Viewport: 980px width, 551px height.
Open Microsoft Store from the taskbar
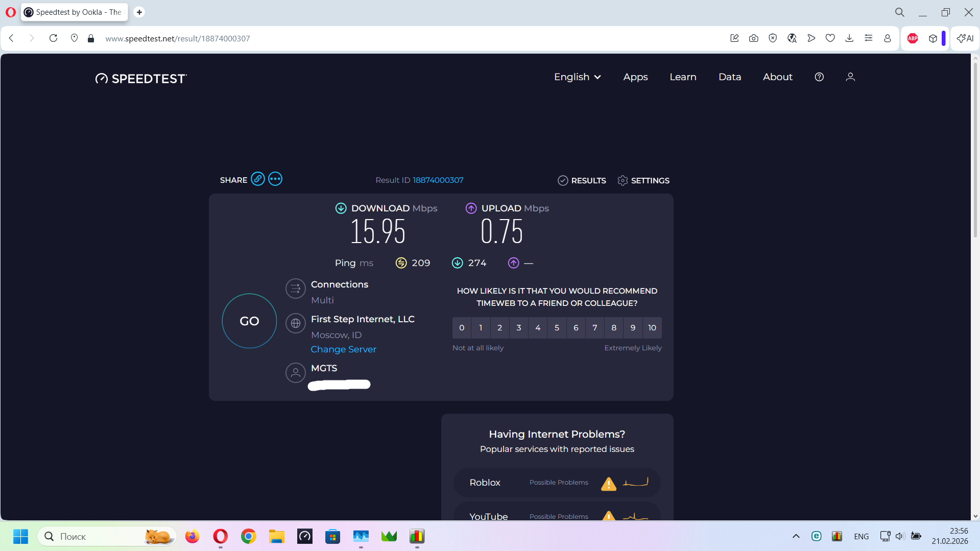click(333, 536)
